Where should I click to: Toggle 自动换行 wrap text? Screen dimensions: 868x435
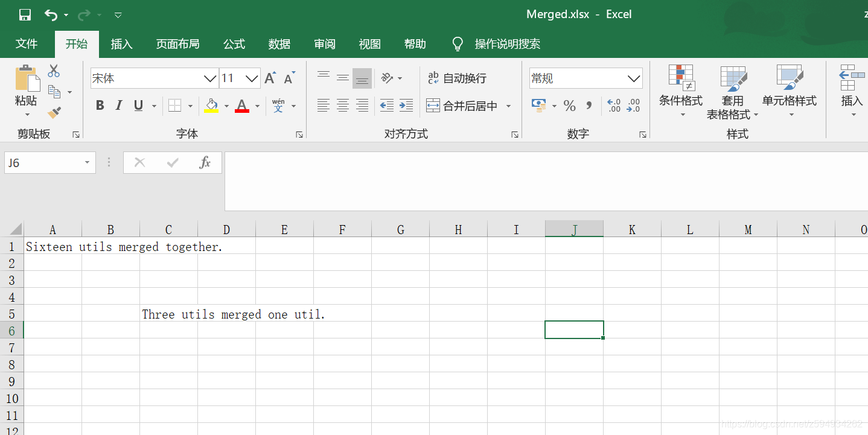[x=457, y=78]
